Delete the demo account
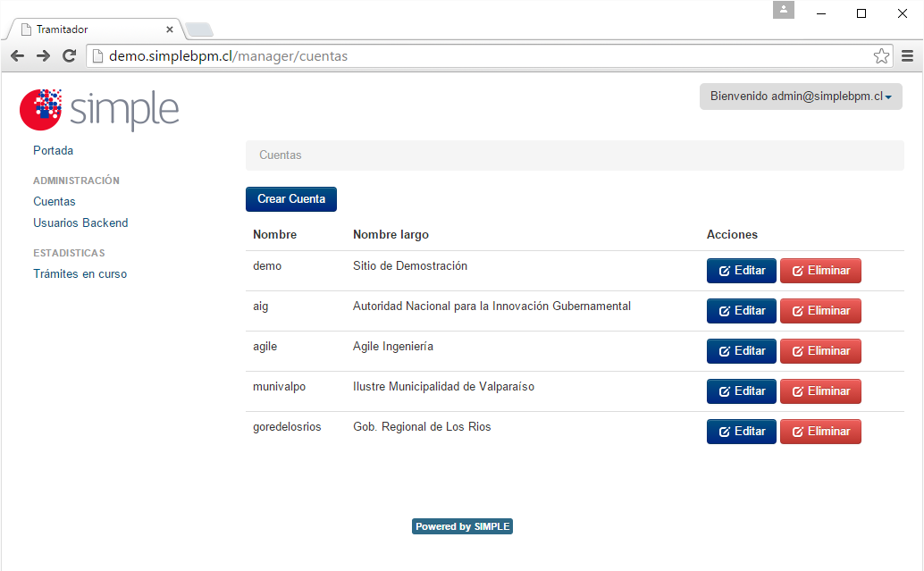Viewport: 924px width, 571px height. pos(820,271)
